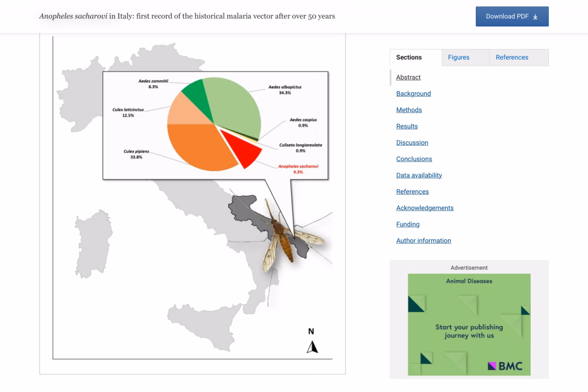Open the Methods section link
The width and height of the screenshot is (588, 392).
click(x=409, y=110)
